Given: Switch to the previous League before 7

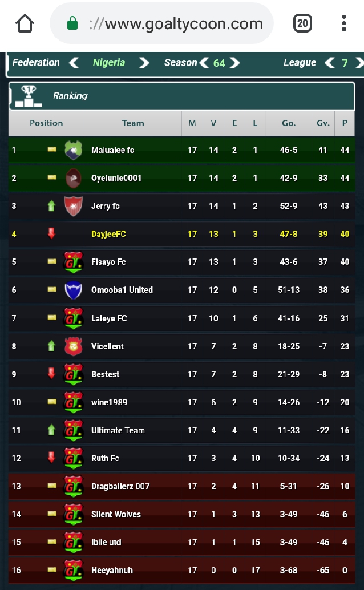Looking at the screenshot, I should coord(330,62).
